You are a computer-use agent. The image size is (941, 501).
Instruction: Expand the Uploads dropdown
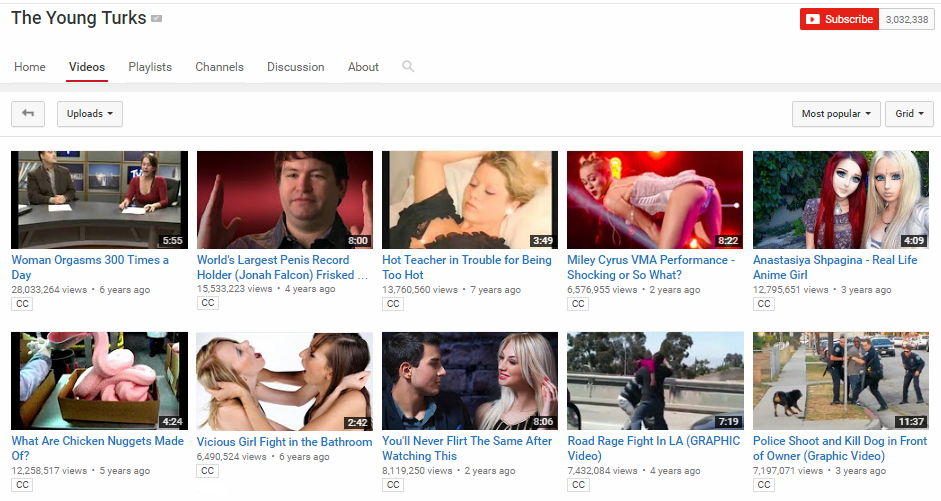click(x=90, y=114)
